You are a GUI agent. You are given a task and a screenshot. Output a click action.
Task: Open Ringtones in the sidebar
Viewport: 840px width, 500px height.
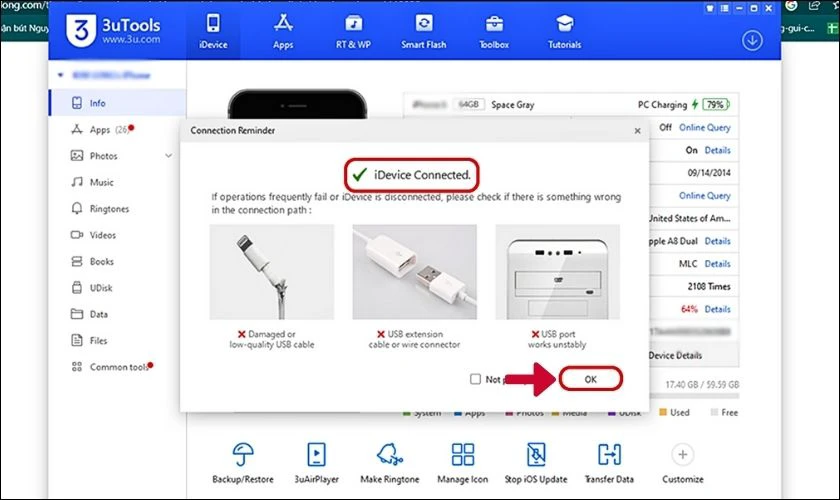118,208
